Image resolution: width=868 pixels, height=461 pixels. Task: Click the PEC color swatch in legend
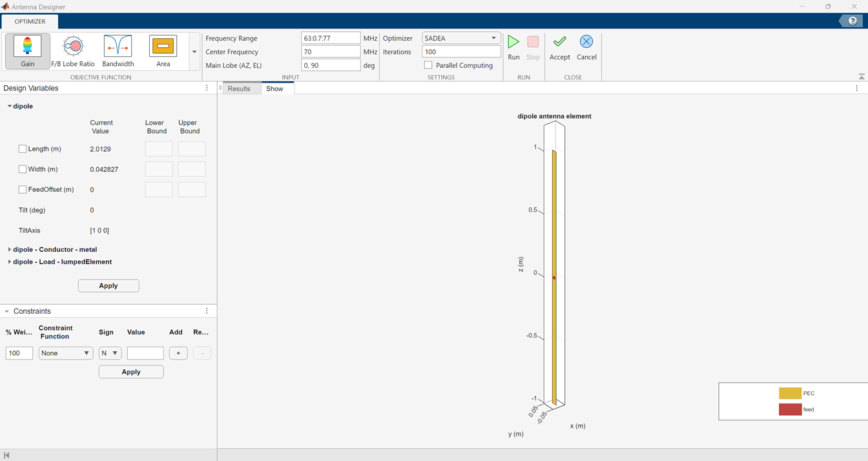pyautogui.click(x=789, y=393)
